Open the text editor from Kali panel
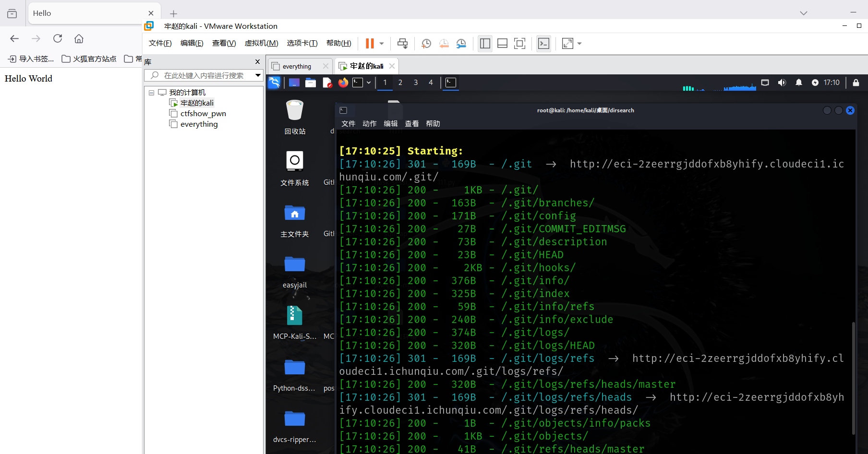This screenshot has width=868, height=454. coord(327,83)
